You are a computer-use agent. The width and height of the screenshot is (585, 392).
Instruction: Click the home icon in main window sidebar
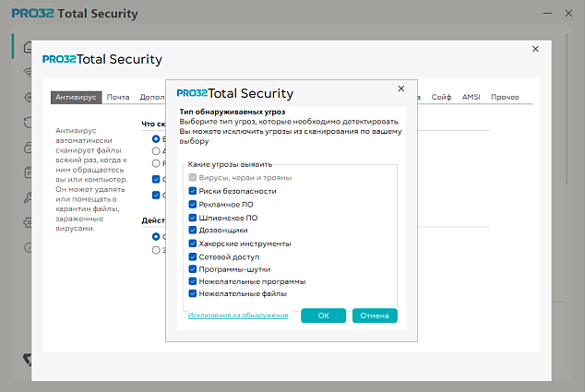tap(28, 47)
